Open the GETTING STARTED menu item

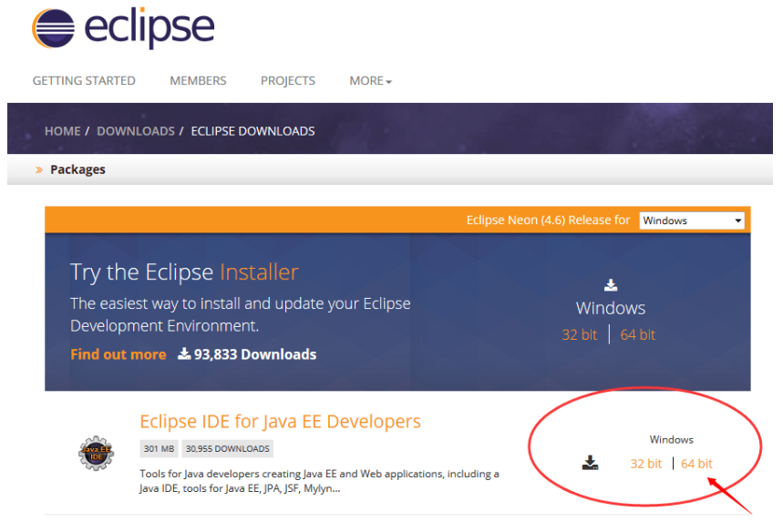click(84, 81)
